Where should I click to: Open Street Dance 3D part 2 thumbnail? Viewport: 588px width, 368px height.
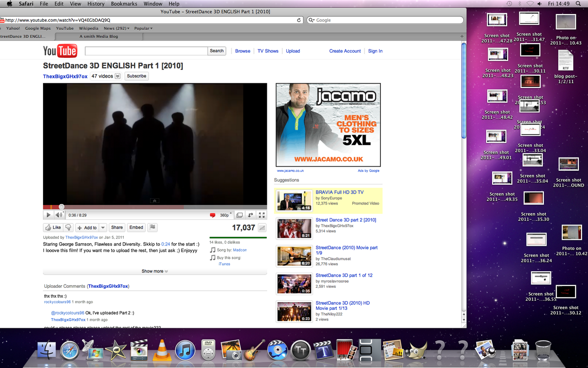click(x=294, y=229)
